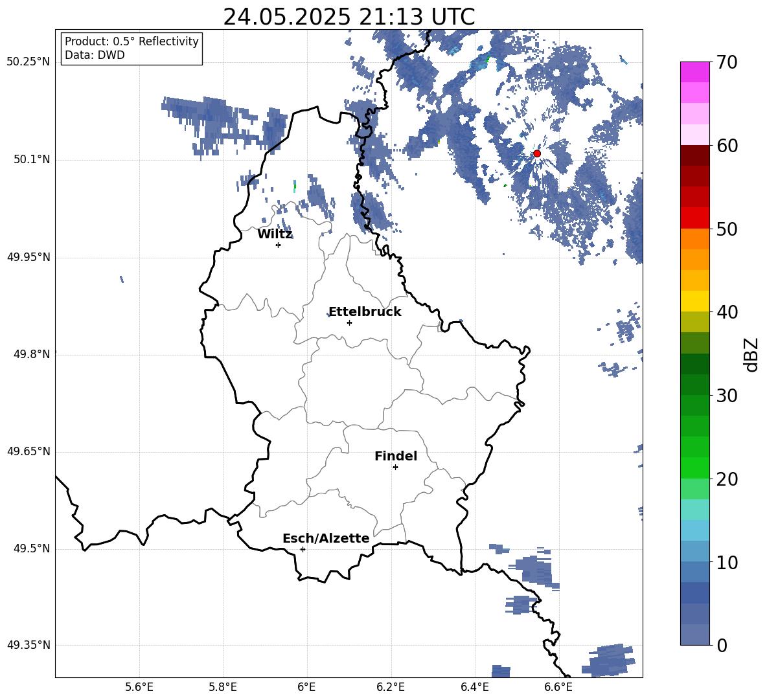Click the 10 tick on colorbar
This screenshot has height=700, width=767.
click(727, 562)
